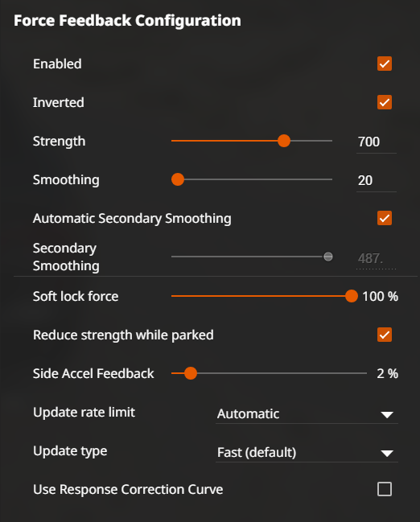
Task: Click the Soft lock force slider handle
Action: coord(352,296)
